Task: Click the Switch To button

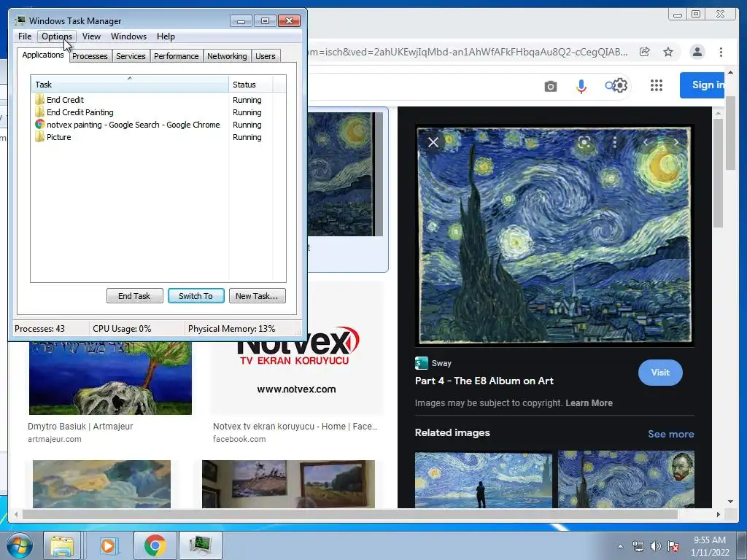Action: [196, 296]
